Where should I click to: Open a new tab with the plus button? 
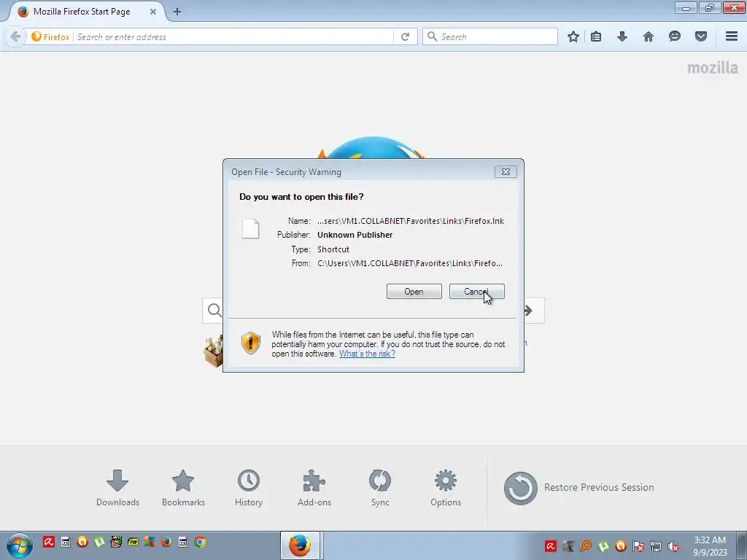pyautogui.click(x=177, y=12)
